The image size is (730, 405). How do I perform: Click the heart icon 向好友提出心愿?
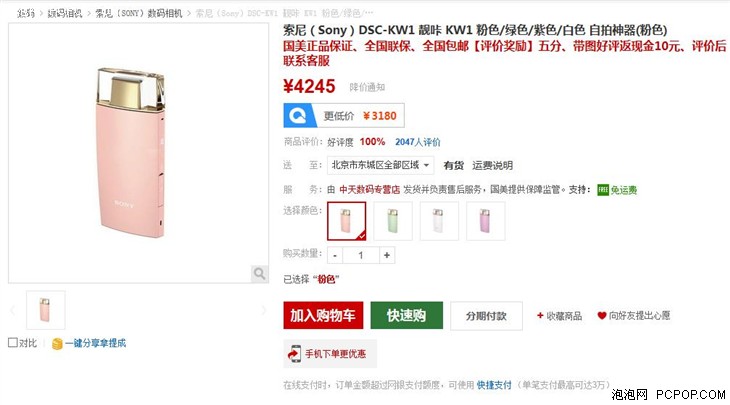pyautogui.click(x=602, y=316)
